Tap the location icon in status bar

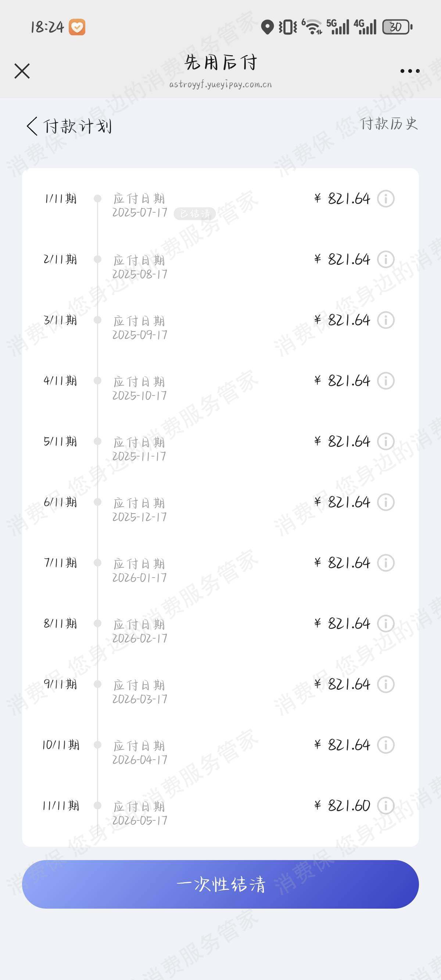coord(268,27)
